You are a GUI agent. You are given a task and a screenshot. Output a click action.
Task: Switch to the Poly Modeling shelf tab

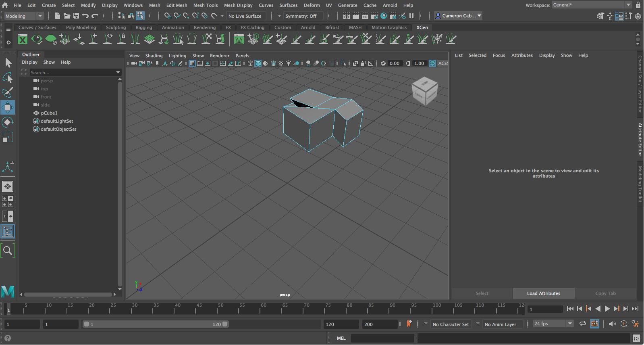pos(81,27)
